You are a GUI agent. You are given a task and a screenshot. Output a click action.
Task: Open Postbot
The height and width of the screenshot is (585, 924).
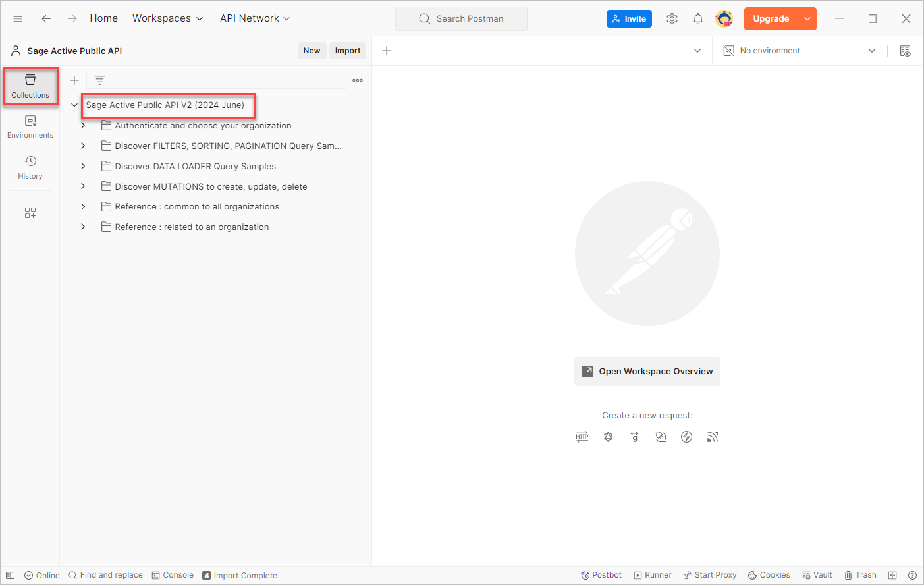tap(601, 575)
